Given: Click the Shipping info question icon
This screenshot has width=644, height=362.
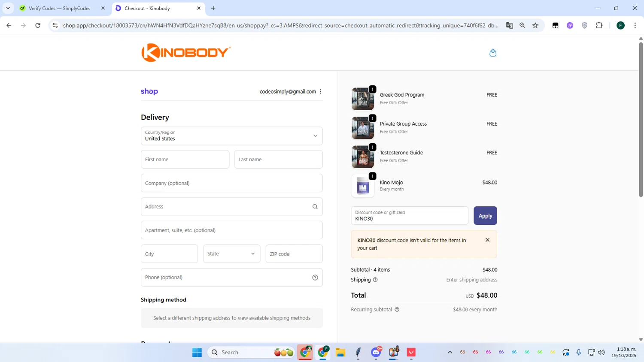Looking at the screenshot, I should (375, 280).
